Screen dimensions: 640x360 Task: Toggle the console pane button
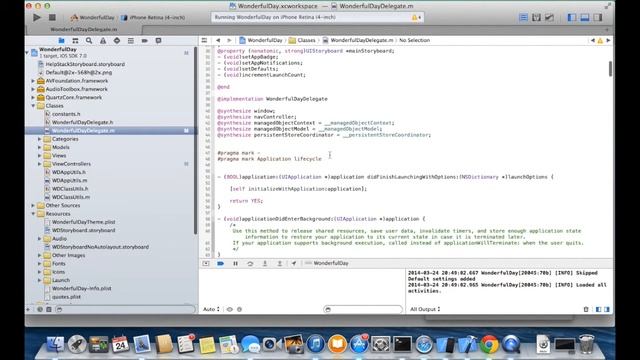coord(607,309)
